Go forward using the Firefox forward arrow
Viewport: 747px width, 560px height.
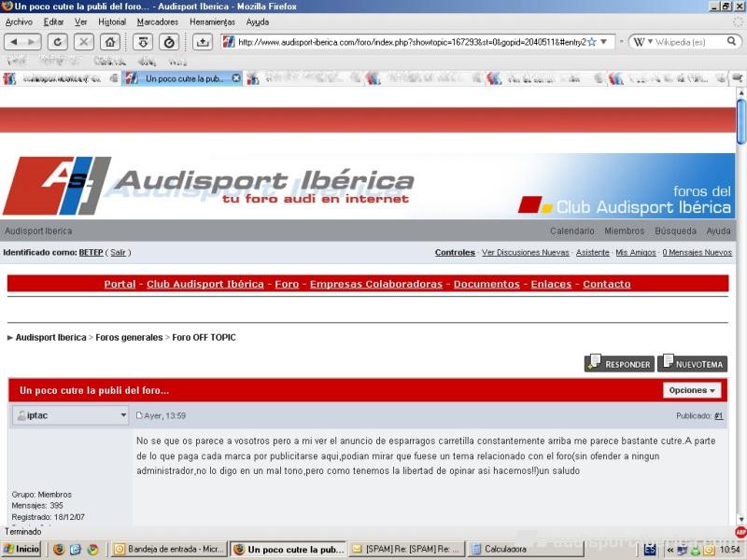[x=32, y=42]
